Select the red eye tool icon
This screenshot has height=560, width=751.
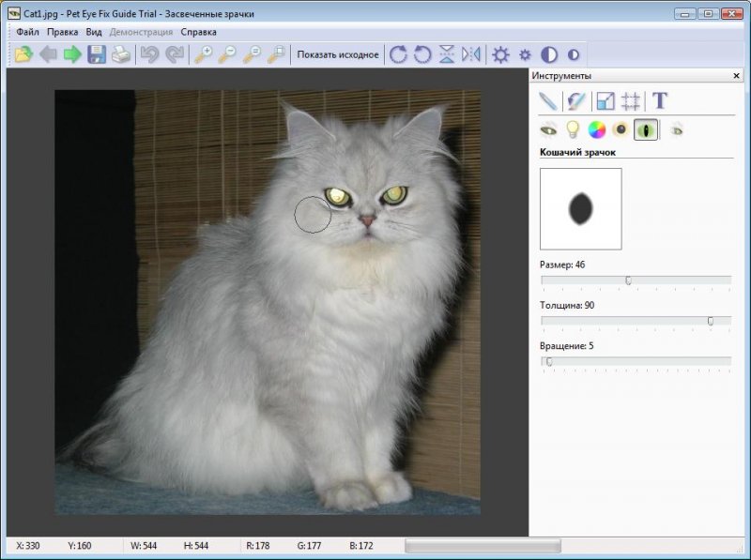(548, 129)
